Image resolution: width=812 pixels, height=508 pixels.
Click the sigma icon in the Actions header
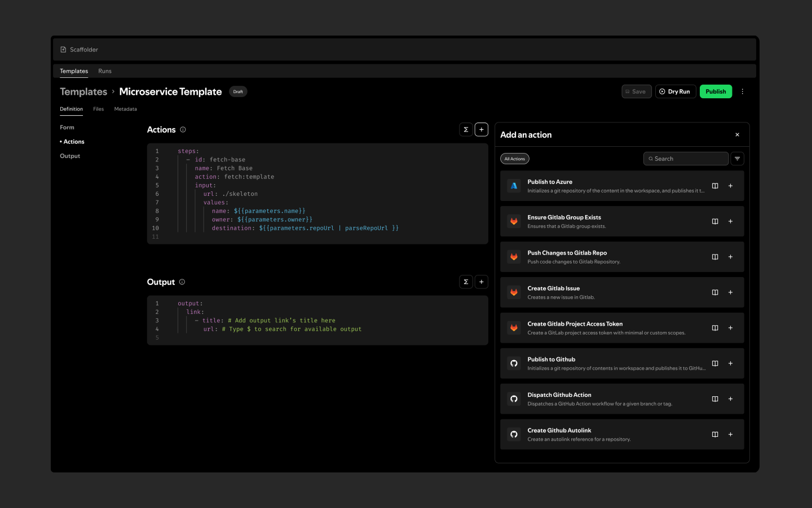[466, 130]
